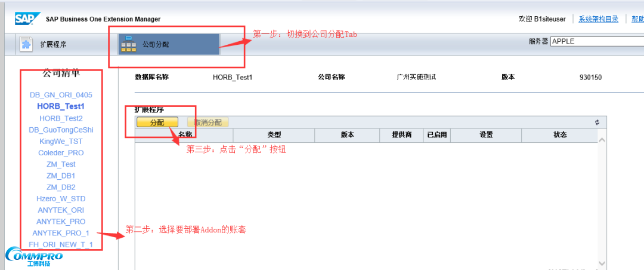Select ANYTEK_PRO_1 company database
This screenshot has width=644, height=270.
coord(61,233)
